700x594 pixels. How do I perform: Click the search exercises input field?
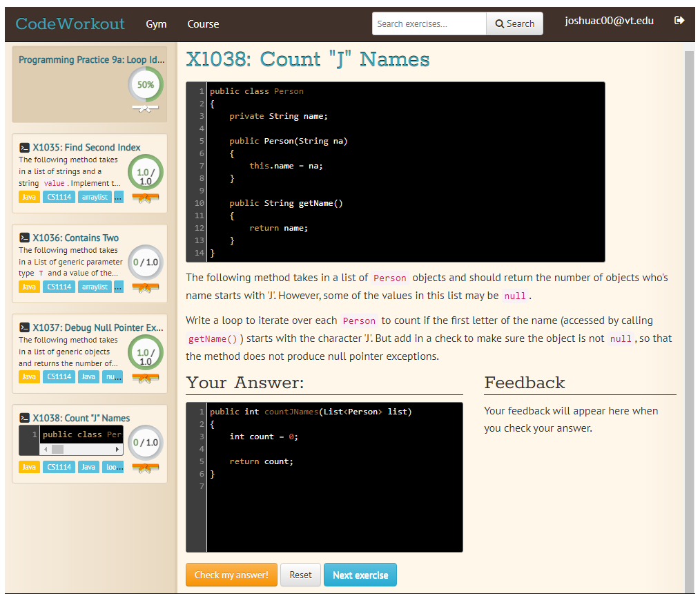428,23
